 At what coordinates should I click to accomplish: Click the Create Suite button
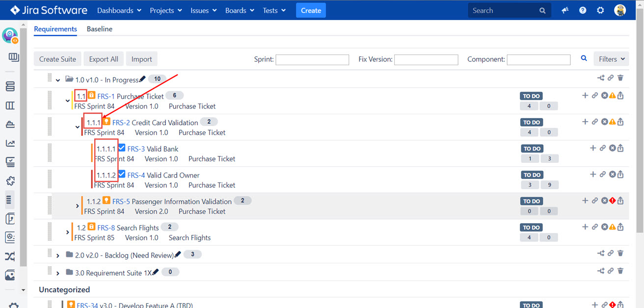click(57, 59)
